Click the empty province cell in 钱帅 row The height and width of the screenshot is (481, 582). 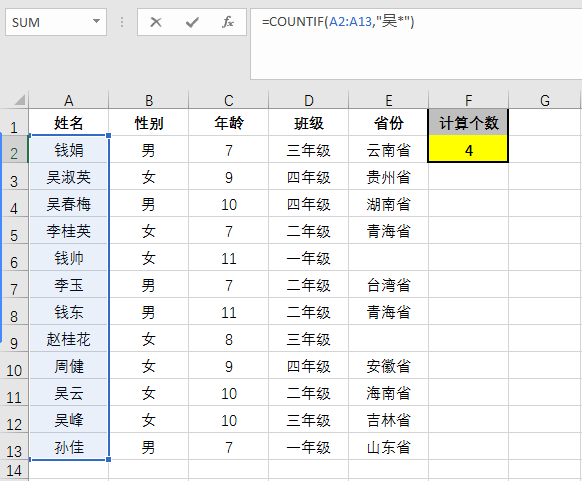[x=388, y=258]
